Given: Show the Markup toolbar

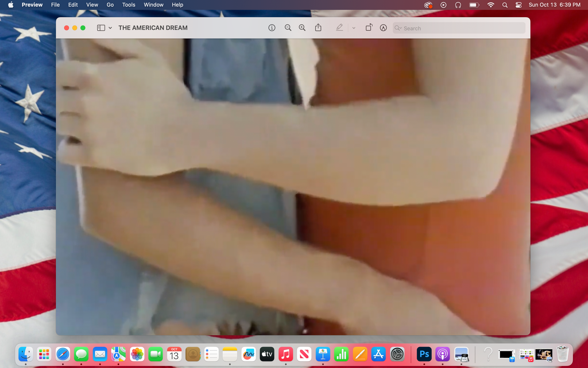Looking at the screenshot, I should point(383,28).
